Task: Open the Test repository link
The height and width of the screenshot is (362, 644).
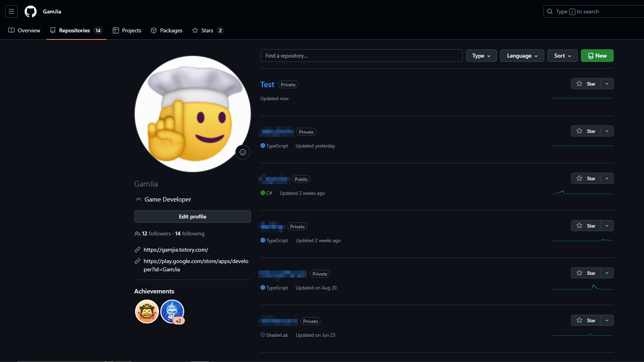Action: (x=267, y=84)
